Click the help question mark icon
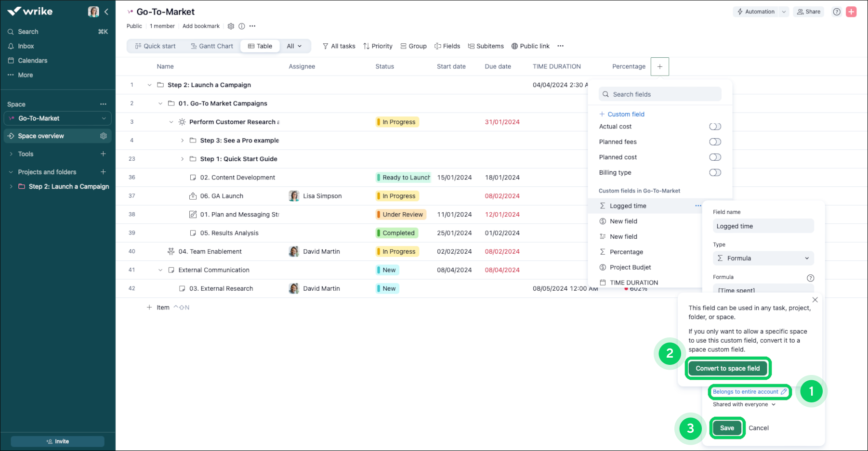Viewport: 868px width, 451px height. (x=837, y=12)
